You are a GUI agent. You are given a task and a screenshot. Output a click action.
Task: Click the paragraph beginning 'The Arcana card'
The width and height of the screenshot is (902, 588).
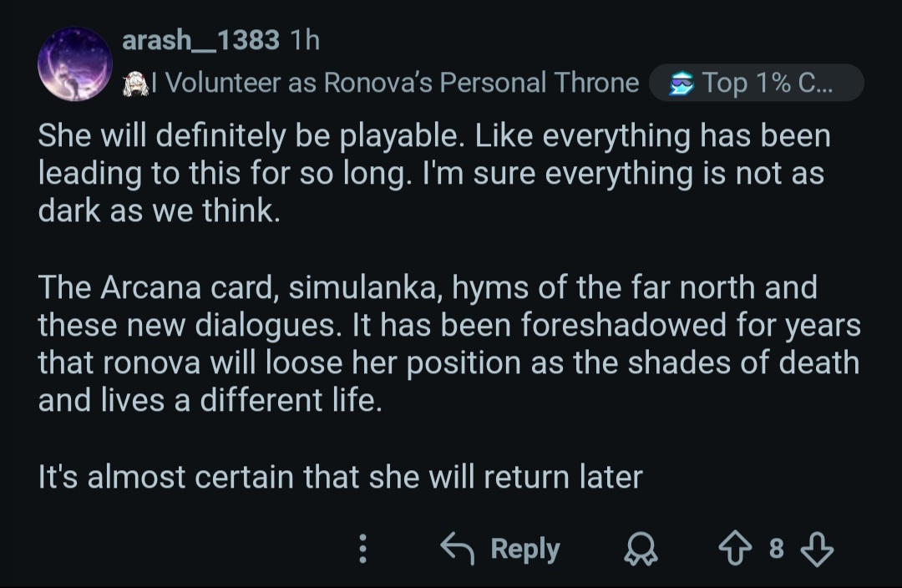[x=449, y=343]
